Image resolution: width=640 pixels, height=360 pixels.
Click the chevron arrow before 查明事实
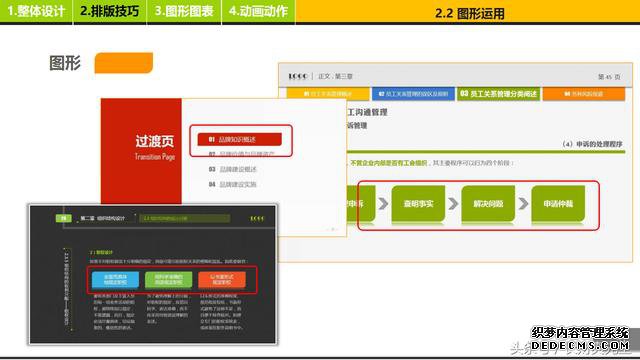coord(383,203)
